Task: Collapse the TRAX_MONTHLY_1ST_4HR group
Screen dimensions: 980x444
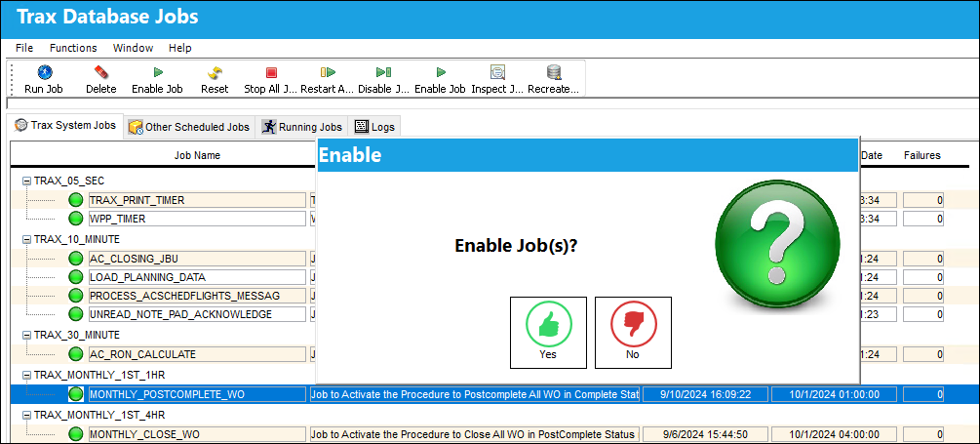Action: click(27, 415)
